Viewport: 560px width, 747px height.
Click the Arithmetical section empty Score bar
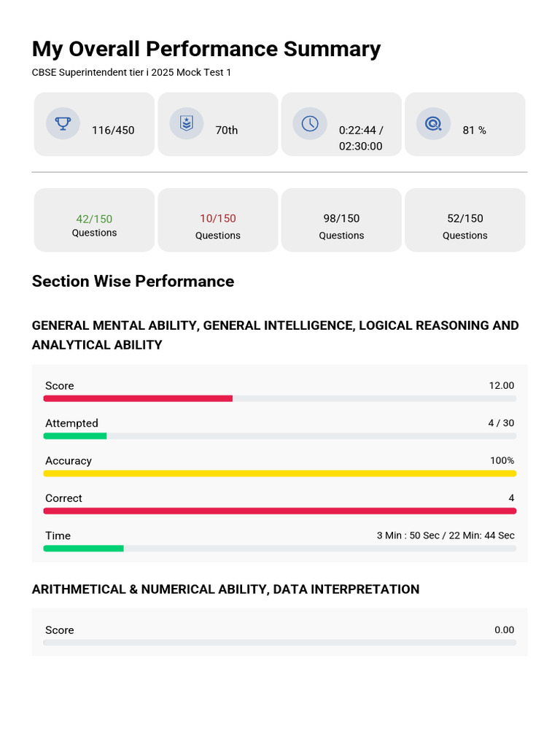tap(280, 643)
